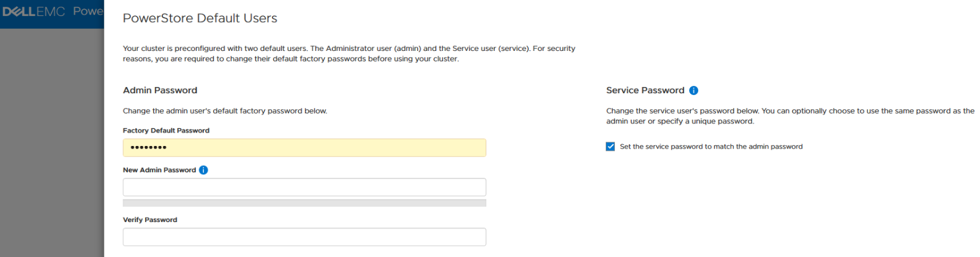Click the 'Service Password' section heading

coord(645,90)
